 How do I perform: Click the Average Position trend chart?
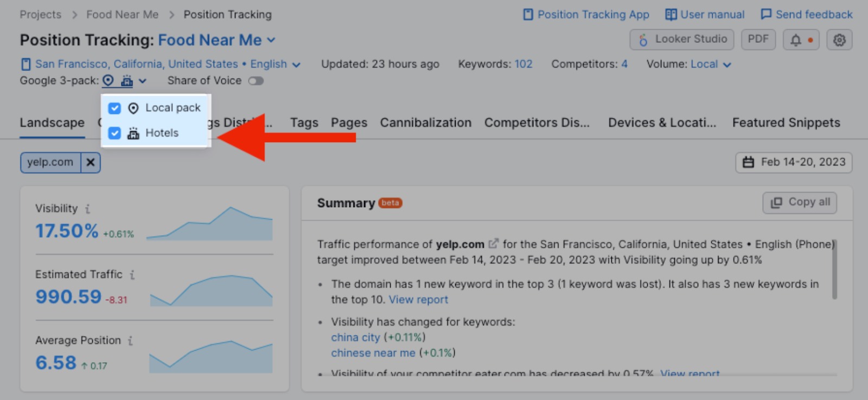pyautogui.click(x=211, y=357)
